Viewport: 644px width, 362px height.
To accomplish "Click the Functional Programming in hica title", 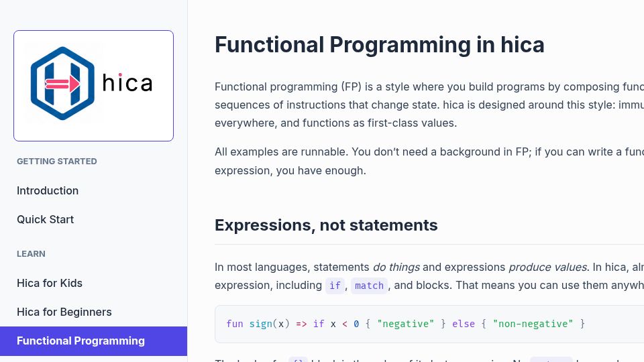I will [379, 45].
